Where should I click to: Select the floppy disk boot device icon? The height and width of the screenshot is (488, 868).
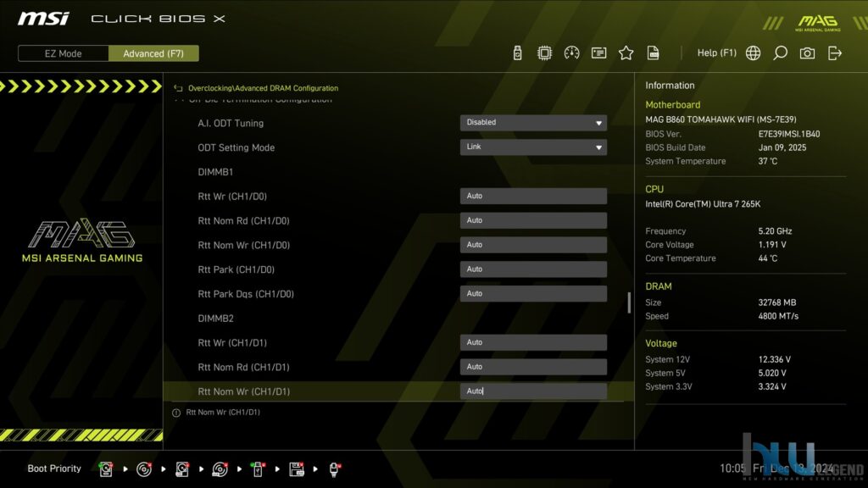tap(296, 469)
